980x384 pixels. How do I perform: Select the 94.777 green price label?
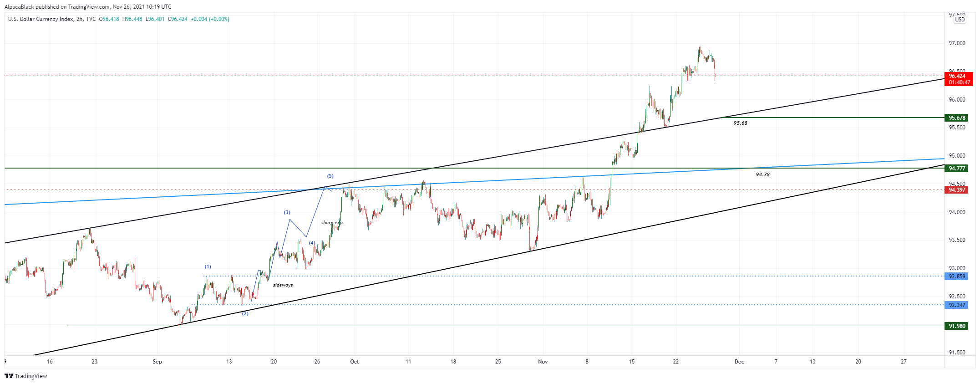point(957,169)
